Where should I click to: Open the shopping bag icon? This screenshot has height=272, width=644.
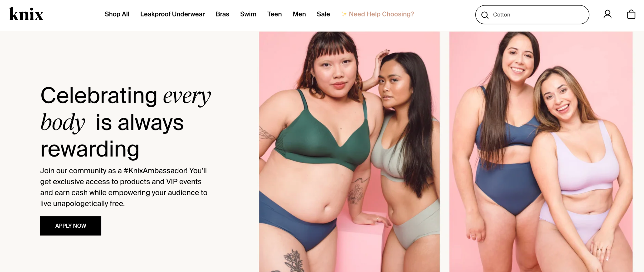tap(631, 14)
